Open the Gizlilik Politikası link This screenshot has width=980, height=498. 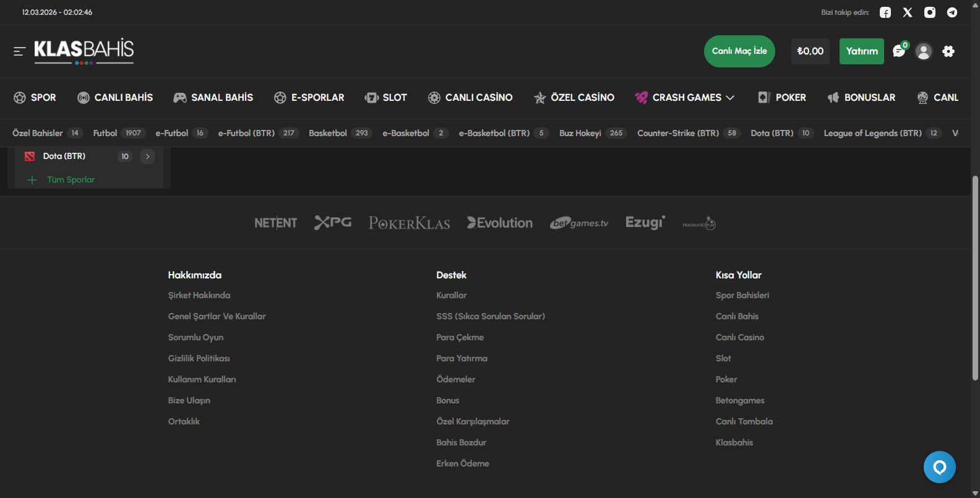[199, 359]
